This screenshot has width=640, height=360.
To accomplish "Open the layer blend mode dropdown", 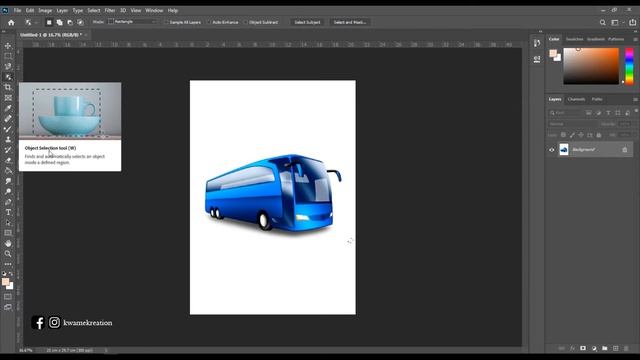I will (x=572, y=124).
